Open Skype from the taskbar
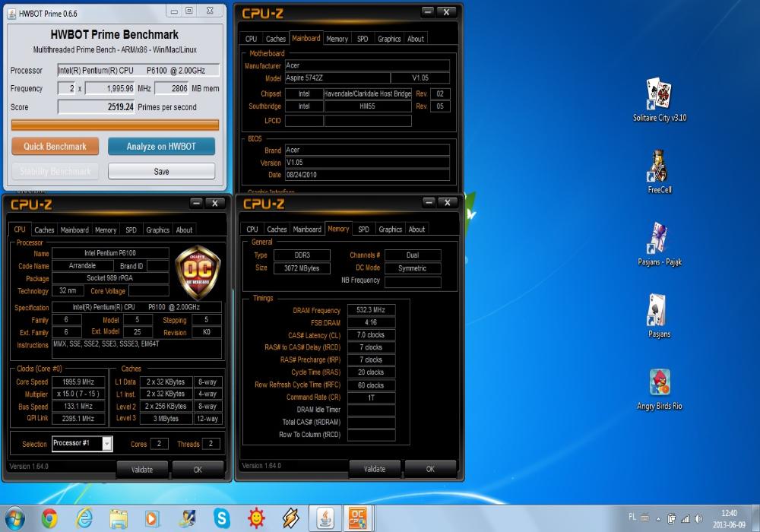 click(221, 518)
